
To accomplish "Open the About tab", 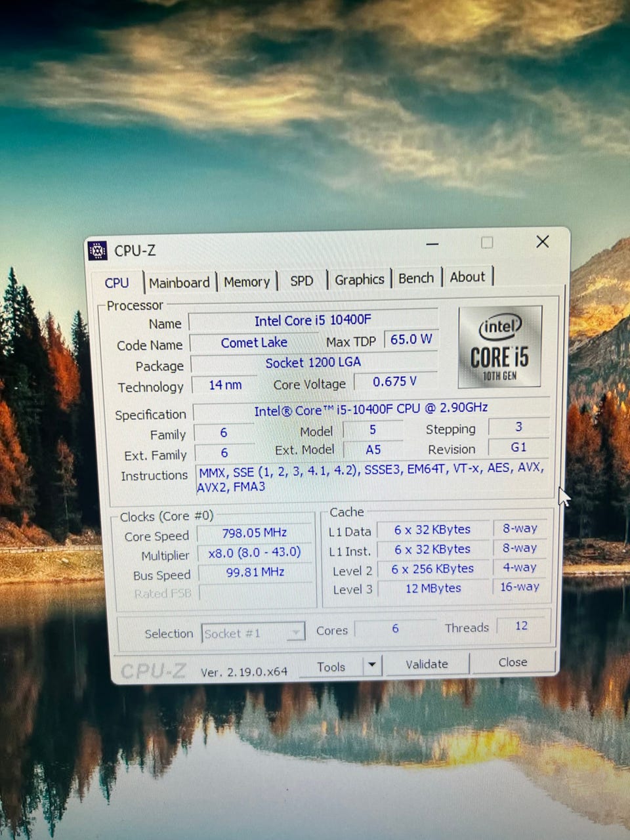I will pos(467,277).
